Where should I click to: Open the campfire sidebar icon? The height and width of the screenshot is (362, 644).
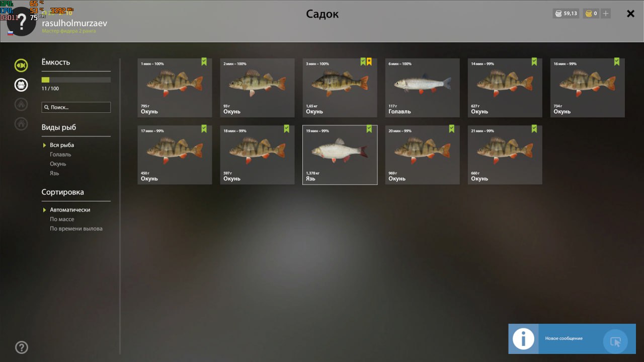coord(21,104)
